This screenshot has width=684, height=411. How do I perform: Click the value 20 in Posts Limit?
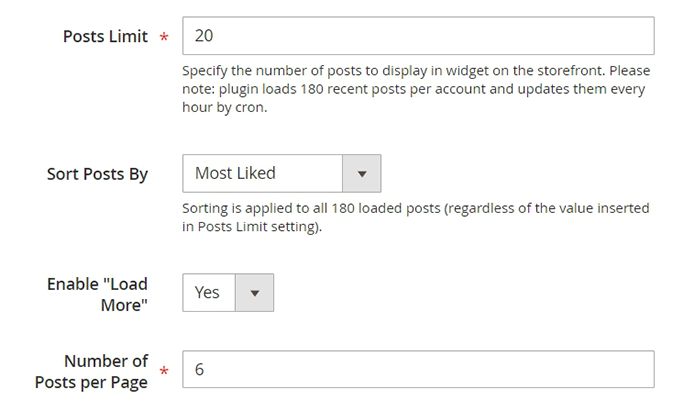[204, 36]
